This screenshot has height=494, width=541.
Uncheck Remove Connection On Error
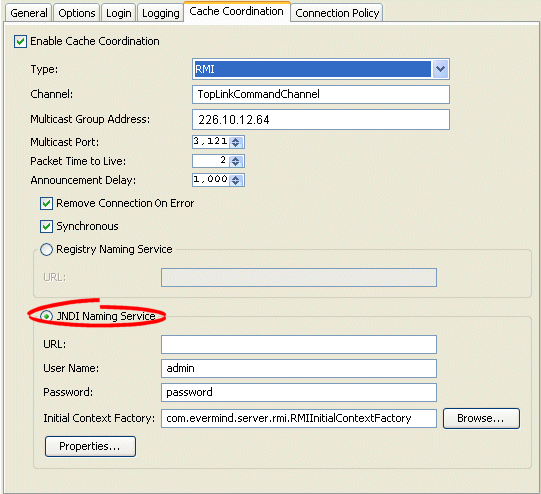[x=46, y=204]
